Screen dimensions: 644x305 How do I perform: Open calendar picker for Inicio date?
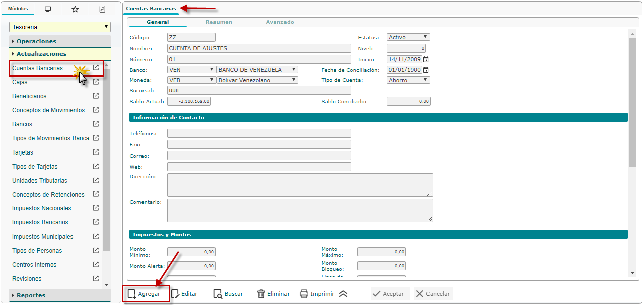tap(426, 59)
